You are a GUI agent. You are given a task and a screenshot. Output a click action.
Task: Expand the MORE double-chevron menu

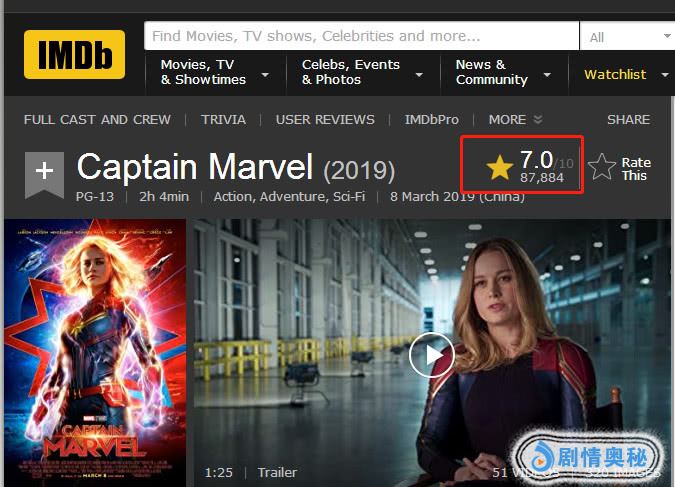[515, 120]
